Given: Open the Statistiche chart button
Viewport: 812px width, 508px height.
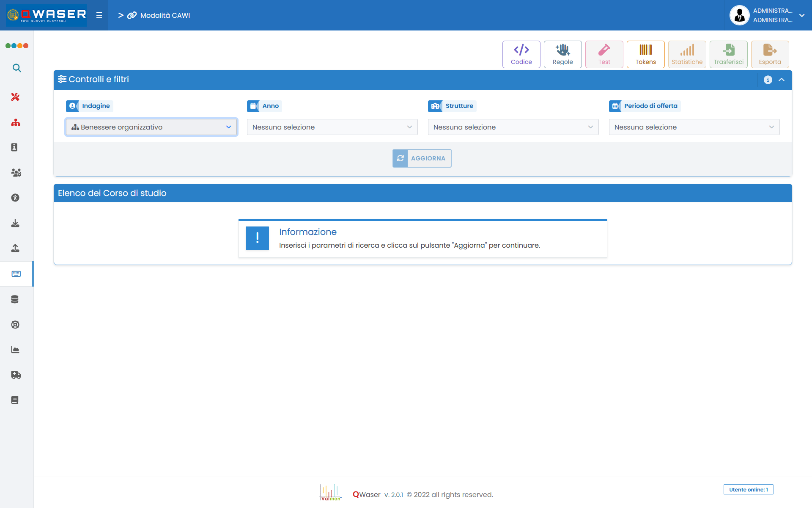Looking at the screenshot, I should tap(687, 54).
